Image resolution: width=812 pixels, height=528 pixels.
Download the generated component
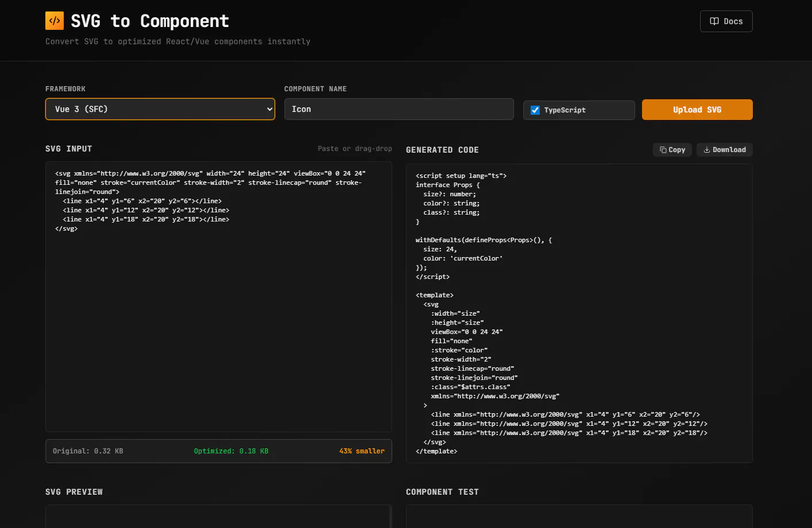(x=725, y=150)
